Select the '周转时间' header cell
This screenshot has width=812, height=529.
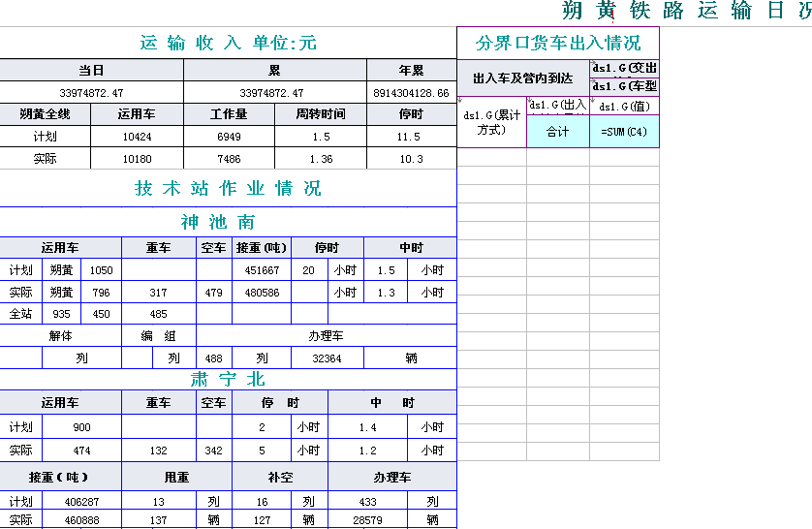(x=321, y=114)
